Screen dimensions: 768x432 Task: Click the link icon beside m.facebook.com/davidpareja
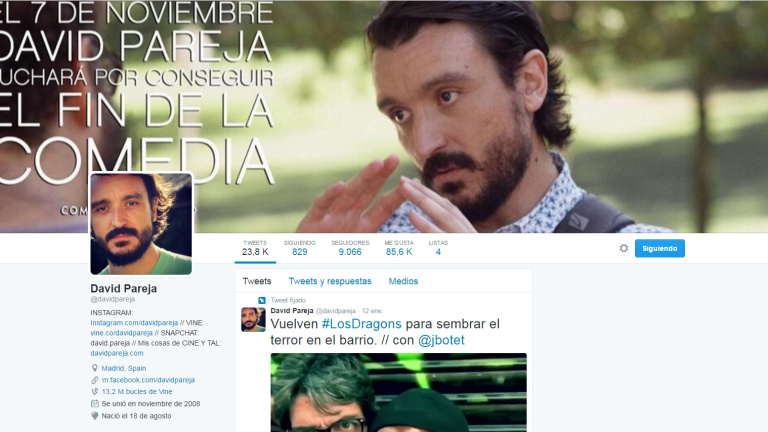pos(95,380)
